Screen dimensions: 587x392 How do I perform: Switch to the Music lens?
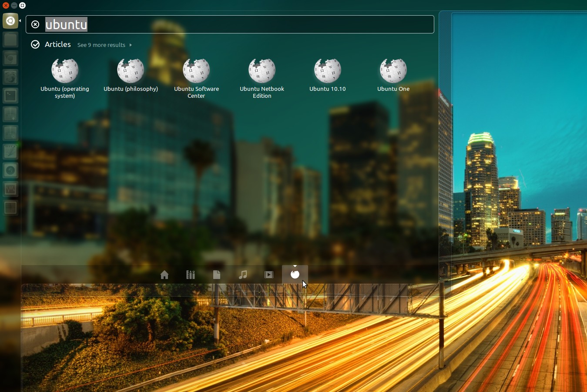tap(243, 275)
